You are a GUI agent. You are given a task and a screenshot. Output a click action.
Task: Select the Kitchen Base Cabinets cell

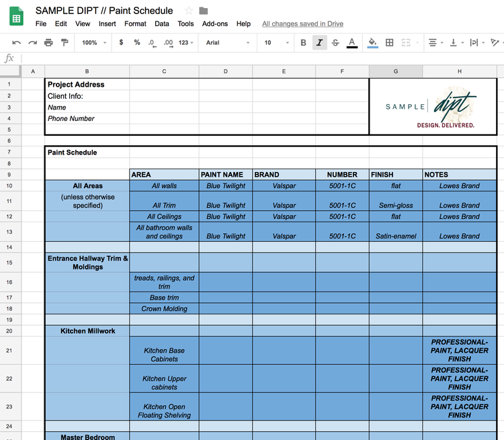[164, 351]
